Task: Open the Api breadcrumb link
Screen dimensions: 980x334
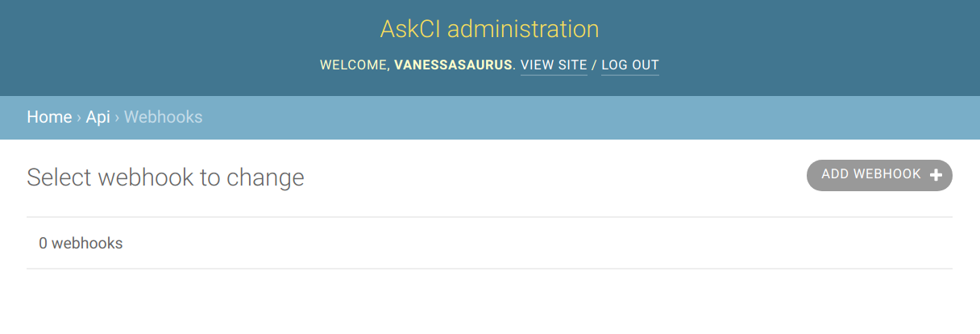Action: [98, 117]
